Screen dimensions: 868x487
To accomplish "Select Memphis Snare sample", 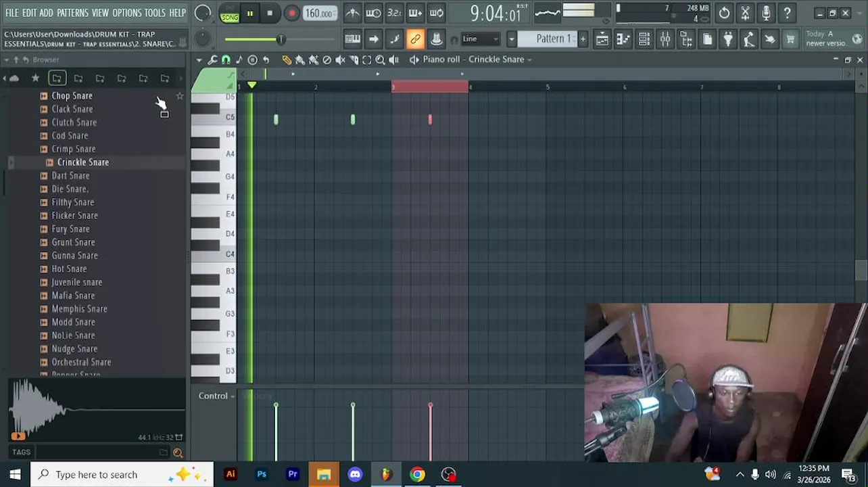I will point(80,309).
